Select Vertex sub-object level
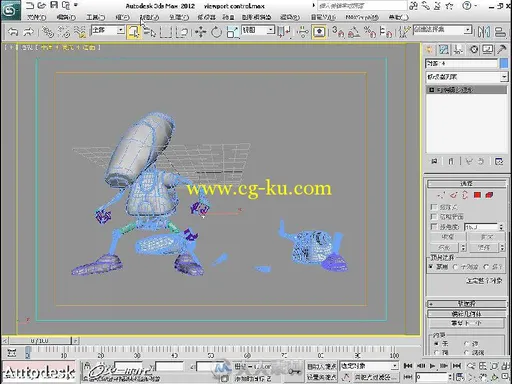 point(441,195)
